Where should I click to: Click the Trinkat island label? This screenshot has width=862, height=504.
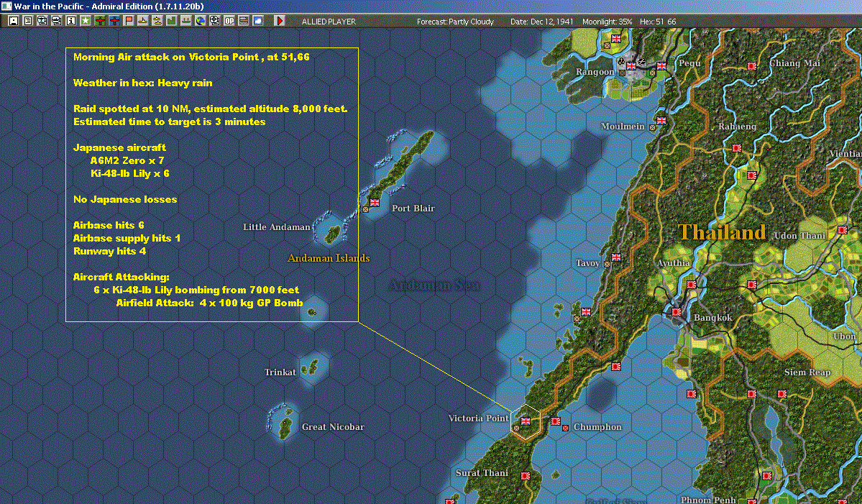[280, 372]
